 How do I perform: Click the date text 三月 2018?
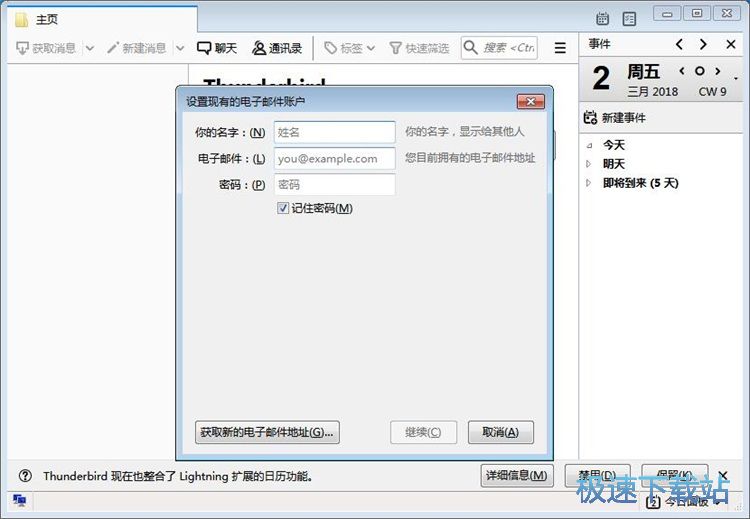(652, 91)
